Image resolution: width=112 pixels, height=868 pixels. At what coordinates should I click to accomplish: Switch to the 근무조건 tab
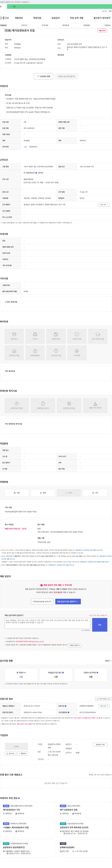24,25
